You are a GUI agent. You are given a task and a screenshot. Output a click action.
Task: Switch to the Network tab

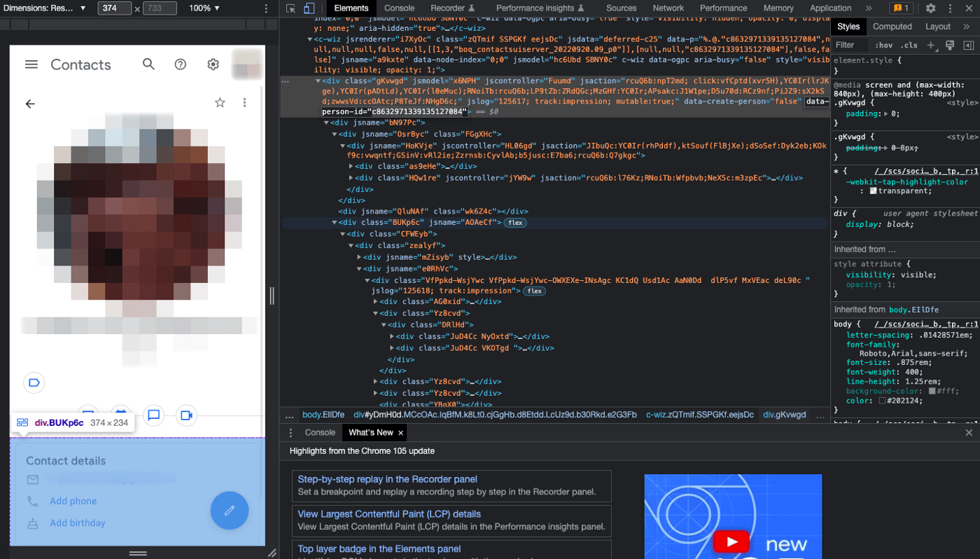pos(668,8)
